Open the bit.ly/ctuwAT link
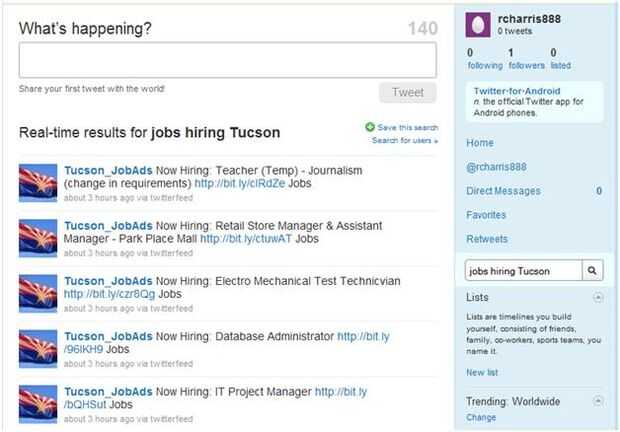 pos(246,239)
